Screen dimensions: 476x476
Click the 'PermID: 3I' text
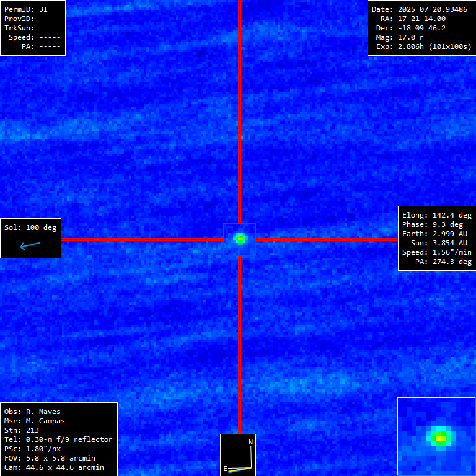[x=26, y=9]
